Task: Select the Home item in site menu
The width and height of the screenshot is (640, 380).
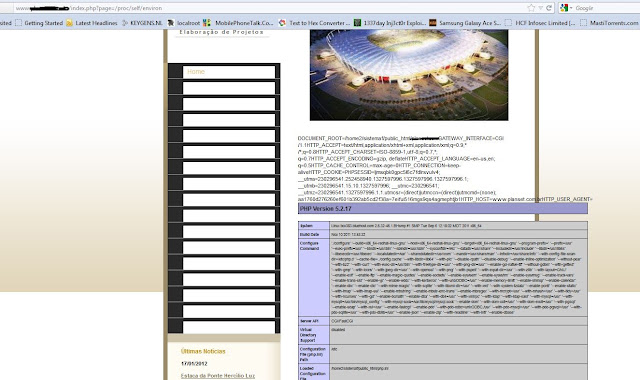Action: coord(196,71)
